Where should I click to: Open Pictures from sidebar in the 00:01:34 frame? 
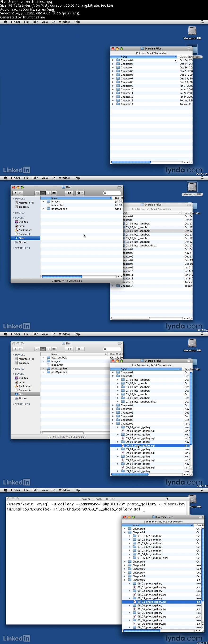click(23, 398)
